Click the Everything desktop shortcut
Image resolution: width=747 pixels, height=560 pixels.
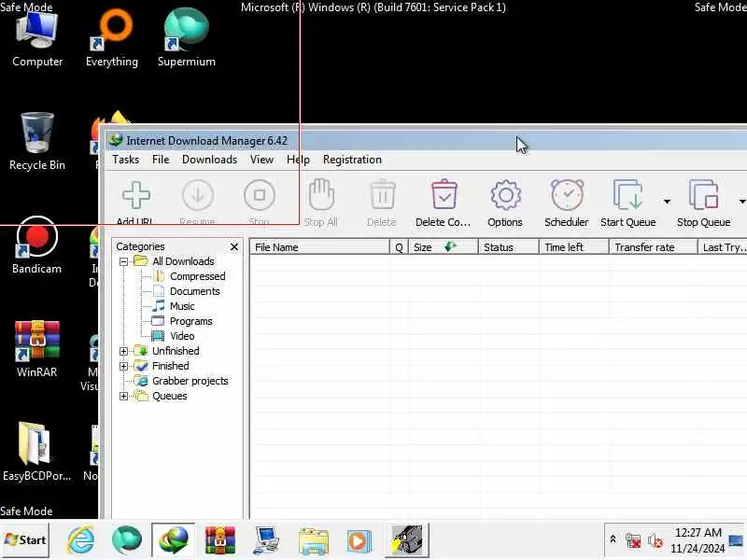point(112,39)
